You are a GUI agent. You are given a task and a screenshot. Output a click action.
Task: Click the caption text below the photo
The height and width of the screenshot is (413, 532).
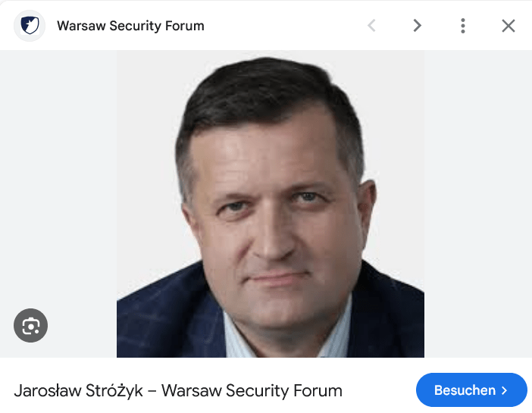(x=178, y=390)
